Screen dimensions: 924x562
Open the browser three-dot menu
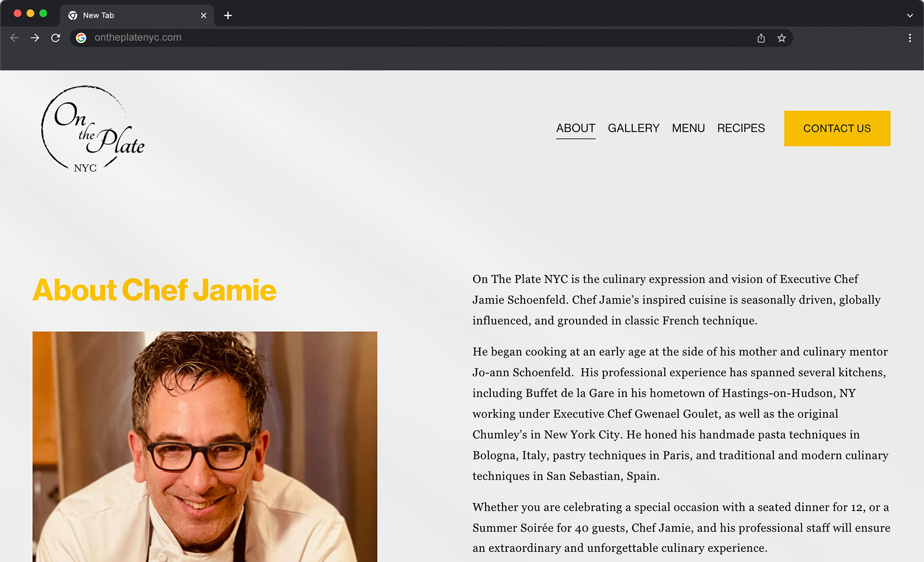click(910, 38)
